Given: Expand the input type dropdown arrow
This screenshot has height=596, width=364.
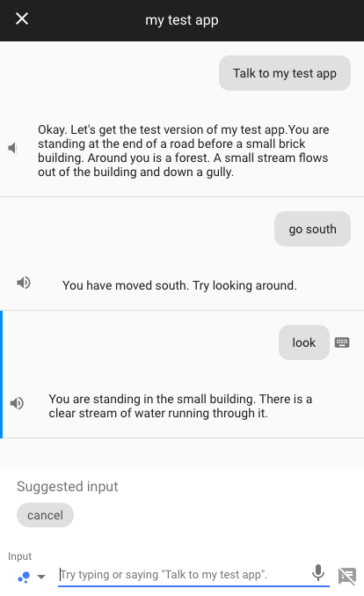Looking at the screenshot, I should pos(41,577).
